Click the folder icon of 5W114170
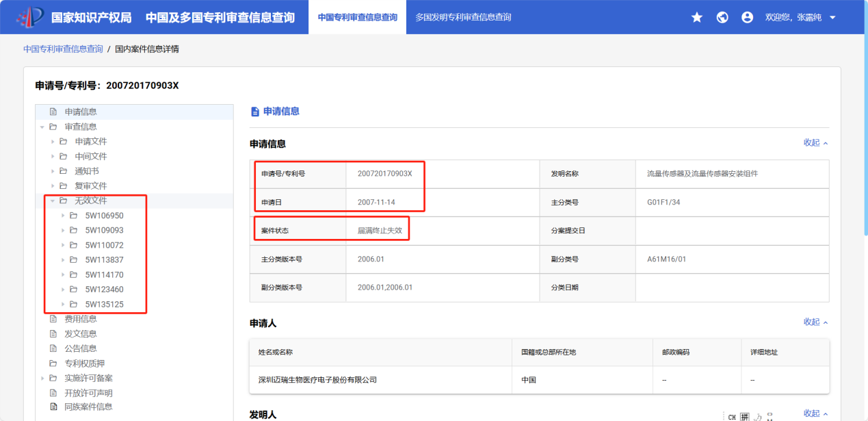Viewport: 868px width, 421px height. [74, 275]
